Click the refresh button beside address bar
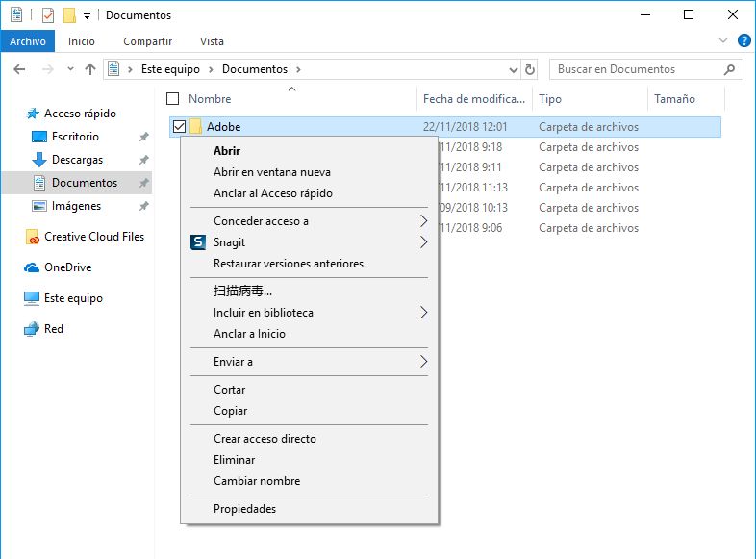This screenshot has width=756, height=559. 529,69
